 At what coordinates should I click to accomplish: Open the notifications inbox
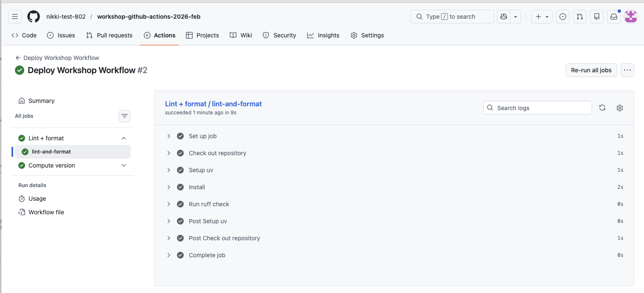(613, 16)
